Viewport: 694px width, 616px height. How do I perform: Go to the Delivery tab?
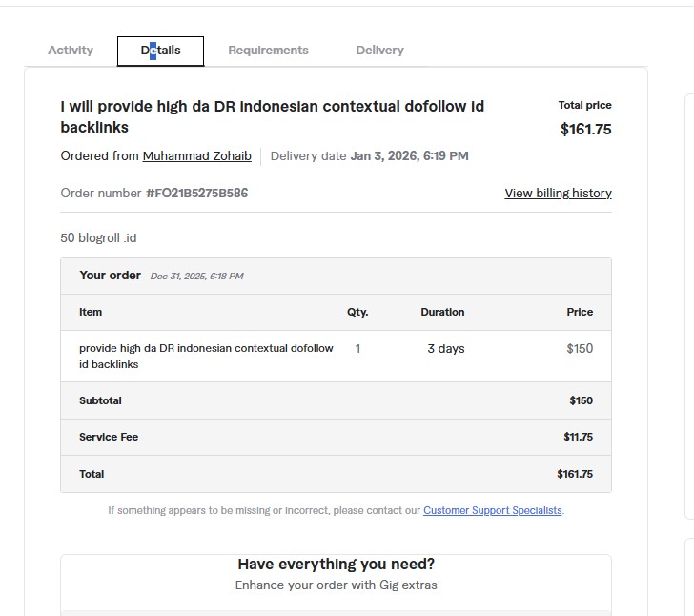click(x=379, y=51)
